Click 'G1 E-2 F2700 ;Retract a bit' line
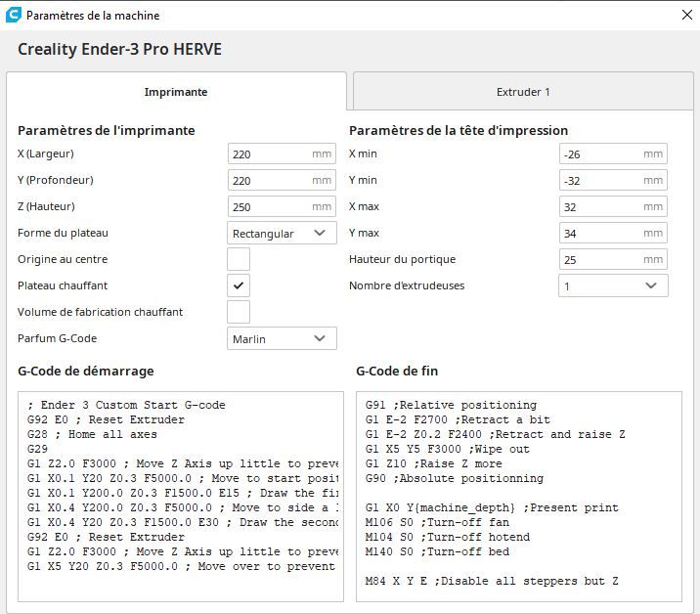The width and height of the screenshot is (700, 614). click(458, 419)
